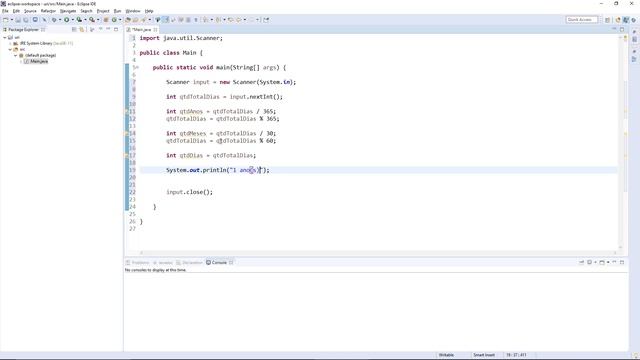Screen dimensions: 640x360
Task: Switch to the Problems tab
Action: [x=138, y=262]
